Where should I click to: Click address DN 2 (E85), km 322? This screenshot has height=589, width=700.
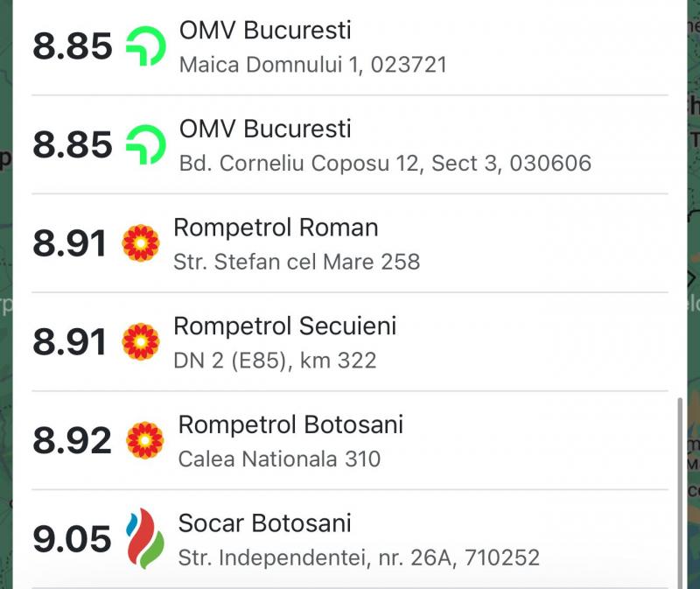click(275, 360)
